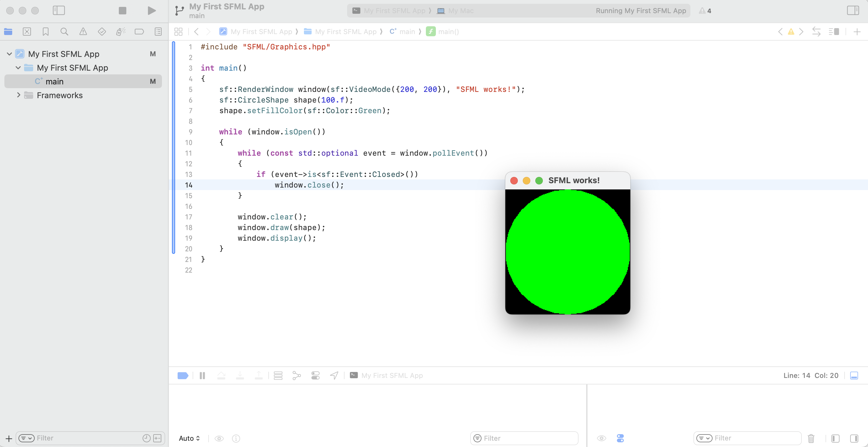Open the Report navigator list icon
Viewport: 868px width, 447px height.
coord(158,31)
